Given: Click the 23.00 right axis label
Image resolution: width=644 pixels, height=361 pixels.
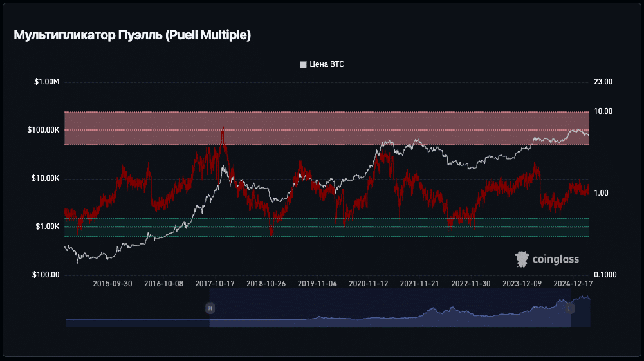Looking at the screenshot, I should click(x=603, y=82).
